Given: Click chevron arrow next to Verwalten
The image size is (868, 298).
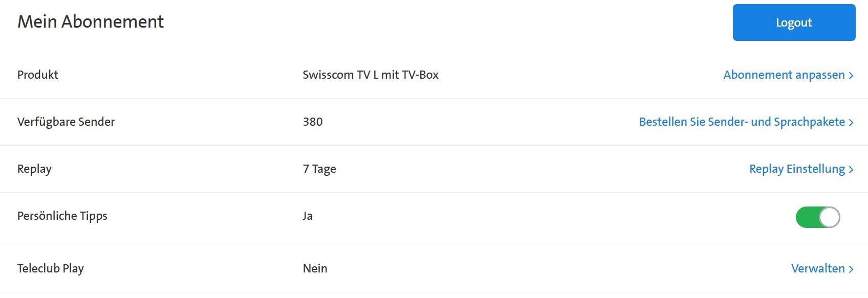Looking at the screenshot, I should (x=851, y=269).
